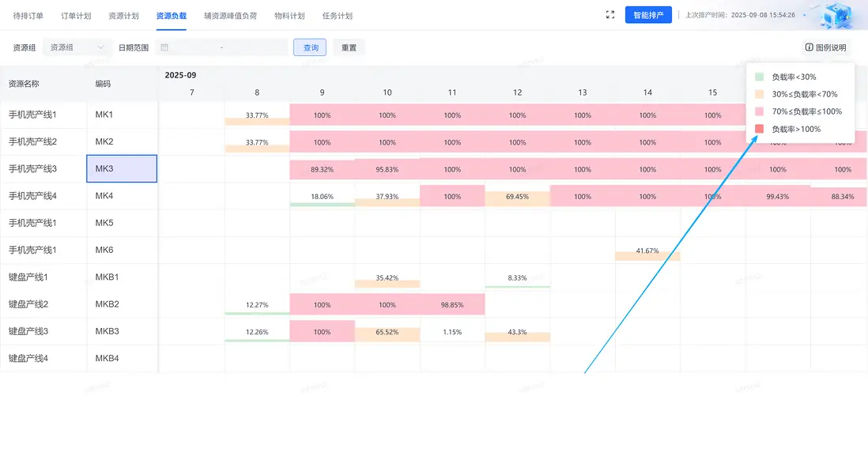Expand the 资源组 dropdown chevron arrow
Screen dimensions: 868x456
100,47
